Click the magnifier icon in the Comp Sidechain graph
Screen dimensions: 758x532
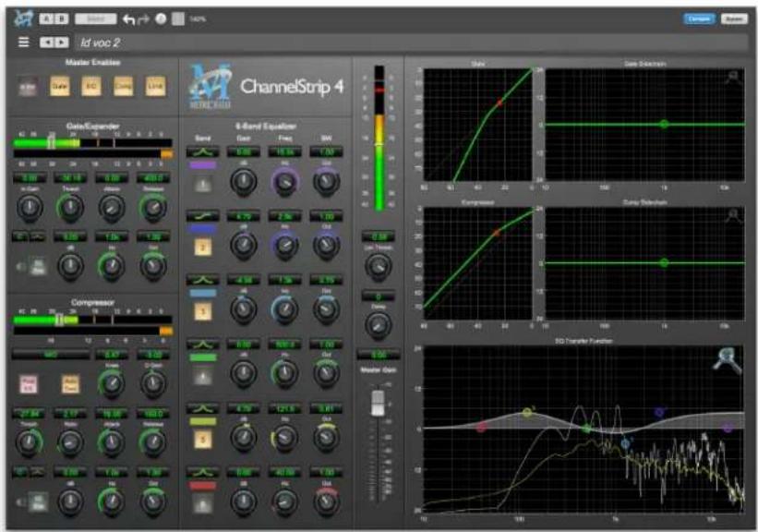click(x=733, y=216)
